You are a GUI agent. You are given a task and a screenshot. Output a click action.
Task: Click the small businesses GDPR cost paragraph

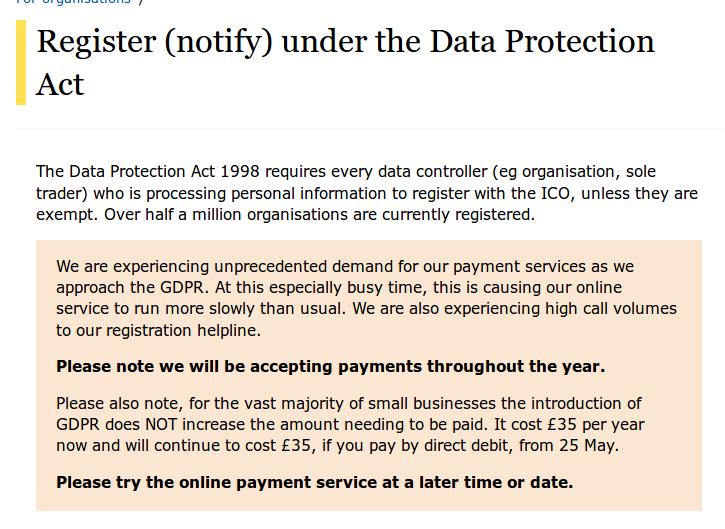click(x=350, y=424)
